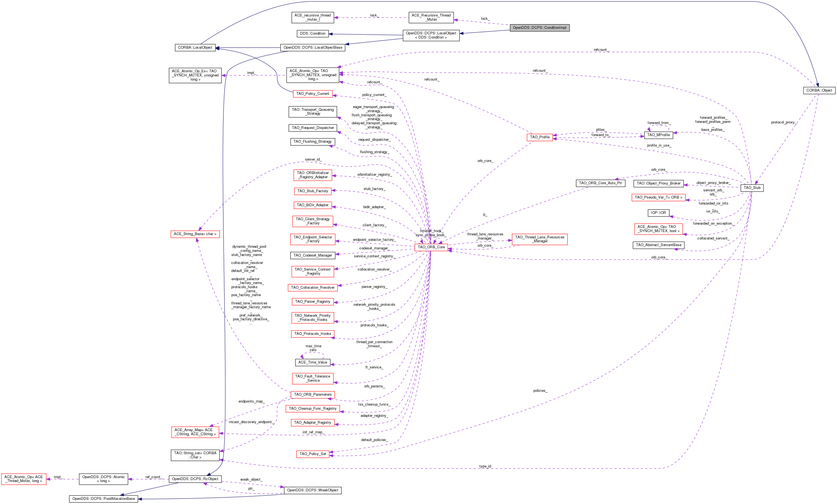This screenshot has height=504, width=837.
Task: Click the TAO_ORB_Parameters node
Action: [312, 395]
